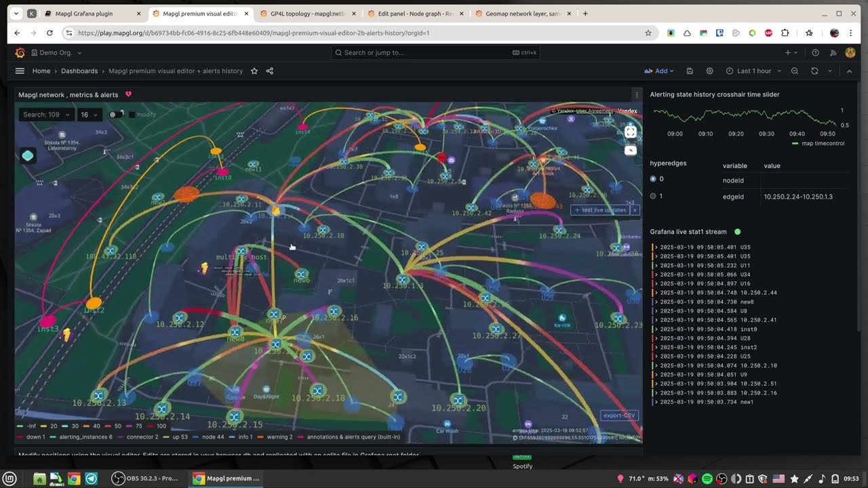Zoom out time range with magnifier icon
The width and height of the screenshot is (868, 488).
[x=794, y=70]
